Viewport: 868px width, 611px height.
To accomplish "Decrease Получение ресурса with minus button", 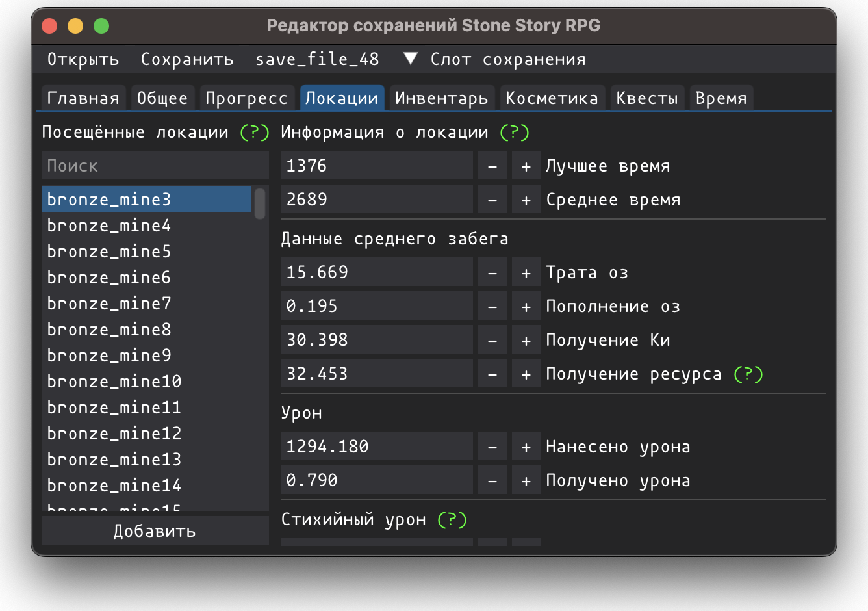I will pos(492,374).
